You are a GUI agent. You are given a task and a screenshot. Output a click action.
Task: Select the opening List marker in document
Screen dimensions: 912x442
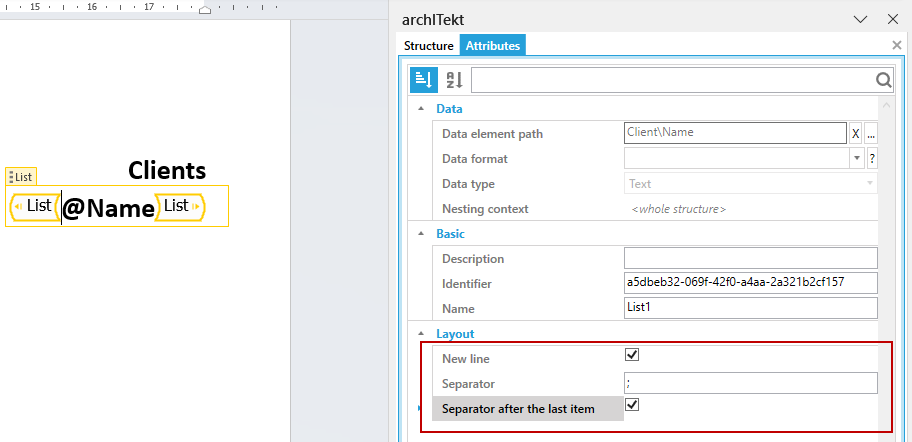[35, 206]
